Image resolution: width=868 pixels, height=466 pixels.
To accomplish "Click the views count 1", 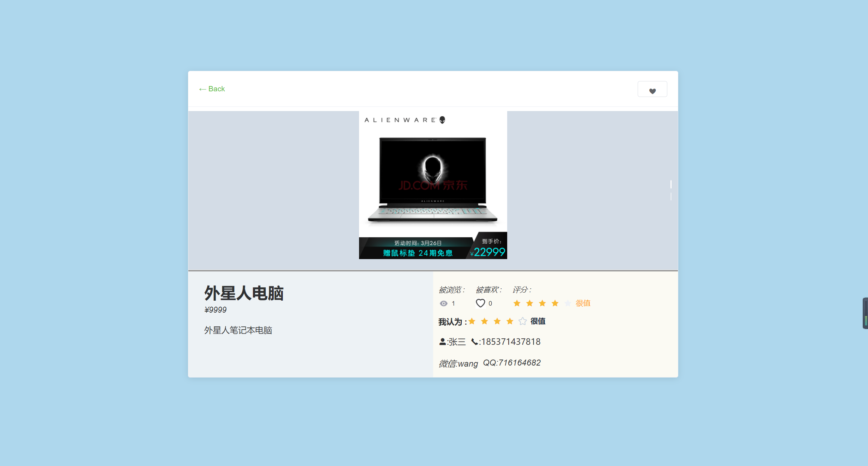I will (x=453, y=303).
